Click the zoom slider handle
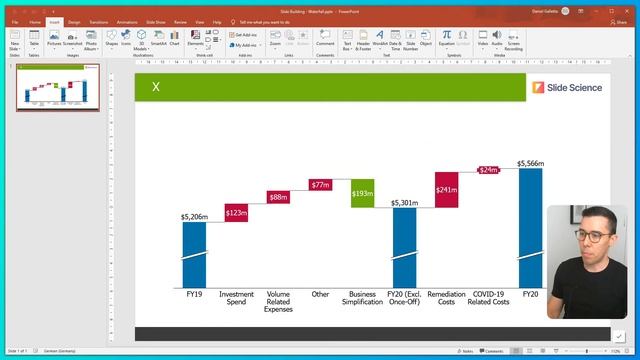The height and width of the screenshot is (360, 640). point(587,351)
